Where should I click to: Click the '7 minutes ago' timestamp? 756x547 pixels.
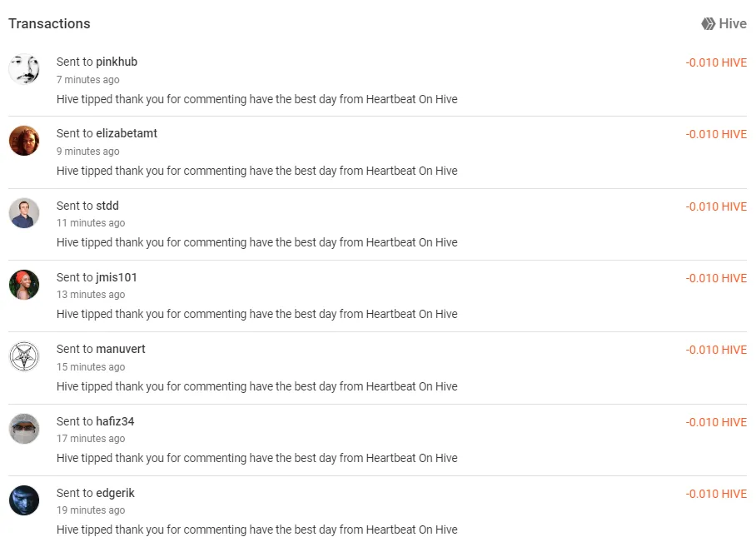tap(87, 80)
